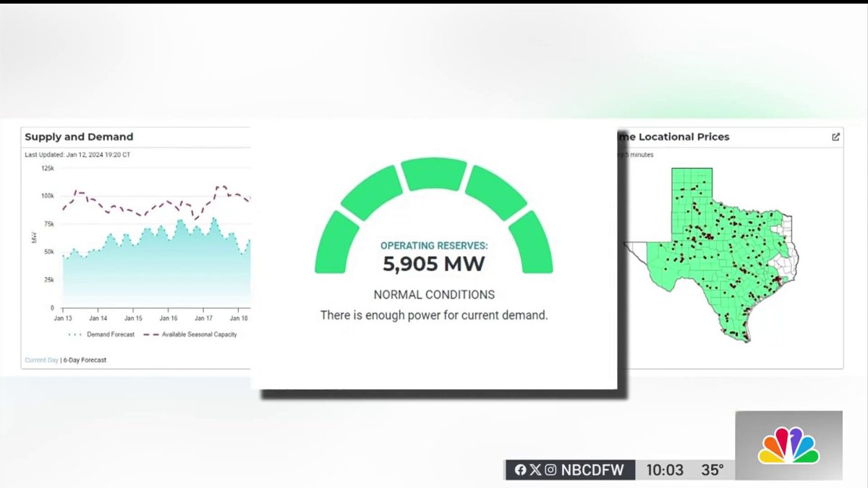Click the NBCDFW station label
This screenshot has width=868, height=488.
593,469
